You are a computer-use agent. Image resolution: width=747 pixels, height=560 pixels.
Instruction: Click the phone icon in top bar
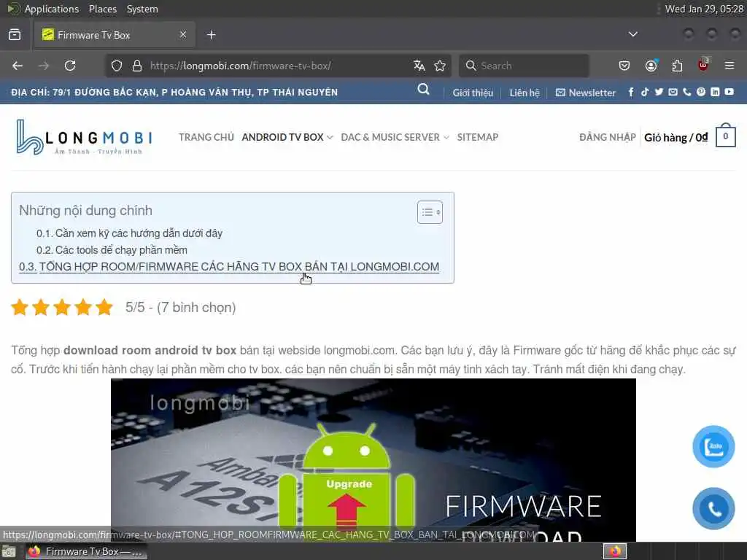[x=686, y=92]
